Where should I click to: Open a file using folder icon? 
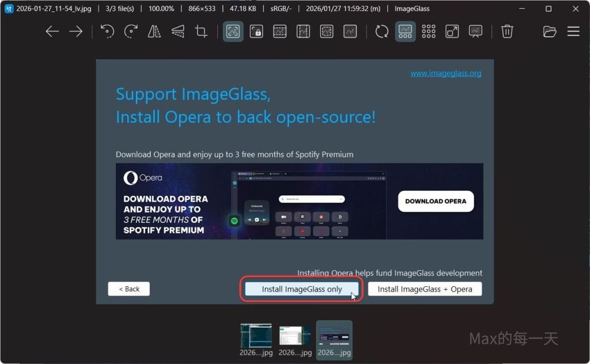point(550,32)
